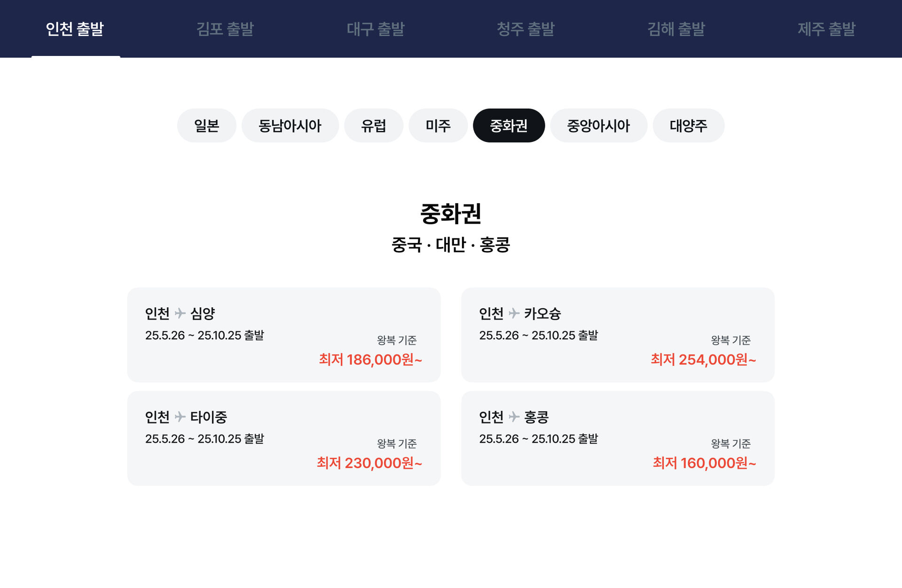Image resolution: width=902 pixels, height=588 pixels.
Task: Switch to the 김포 출발 tab
Action: coord(225,29)
